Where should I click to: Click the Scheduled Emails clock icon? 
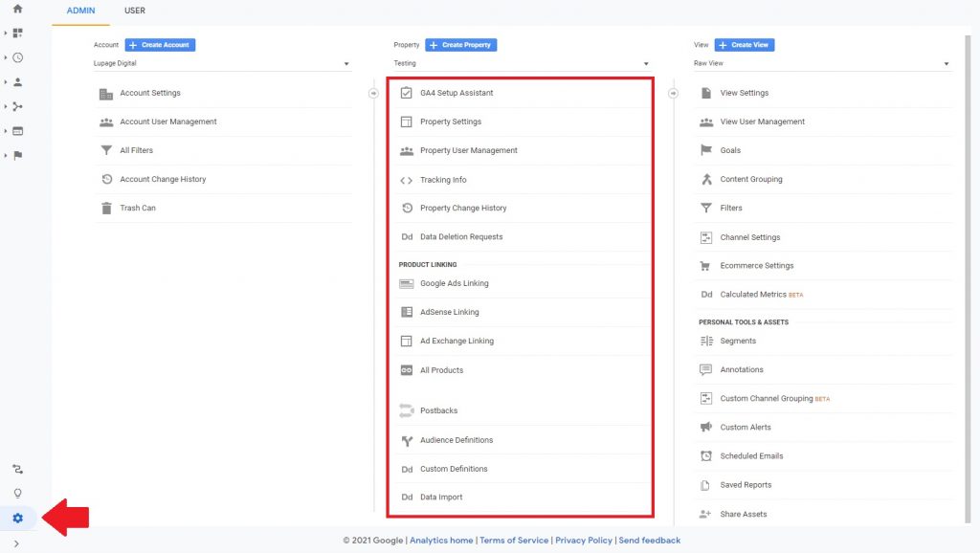tap(705, 455)
